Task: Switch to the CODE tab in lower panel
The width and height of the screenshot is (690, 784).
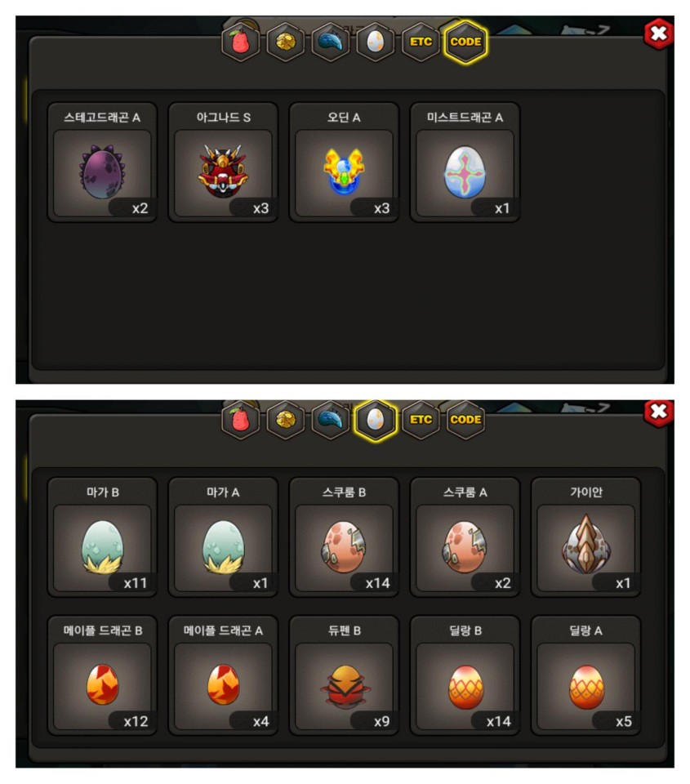Action: tap(465, 420)
